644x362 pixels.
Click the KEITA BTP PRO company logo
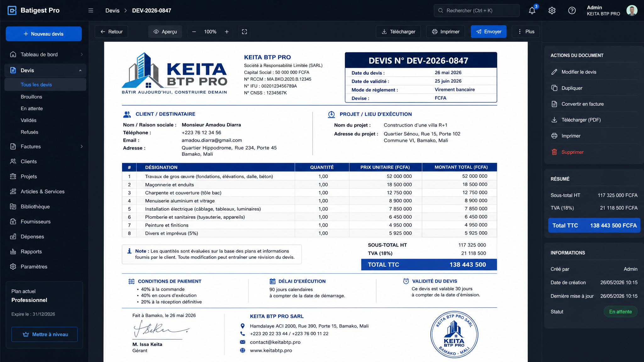coord(175,74)
